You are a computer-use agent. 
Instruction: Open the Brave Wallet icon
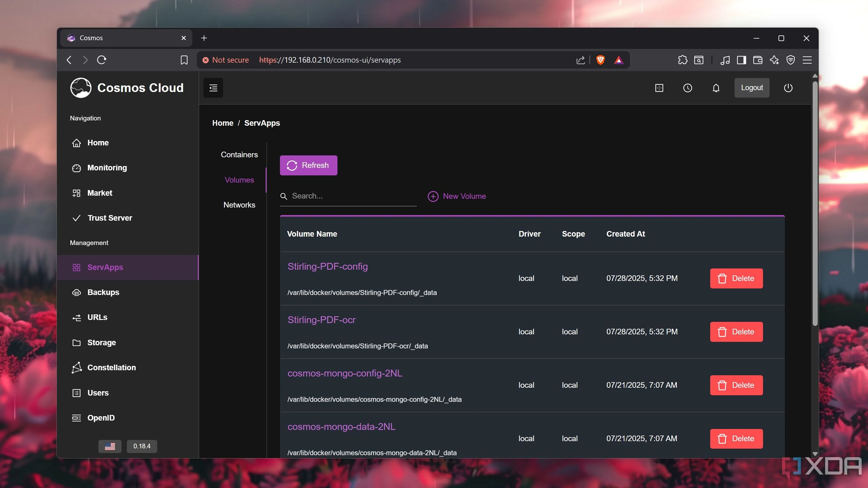tap(757, 60)
